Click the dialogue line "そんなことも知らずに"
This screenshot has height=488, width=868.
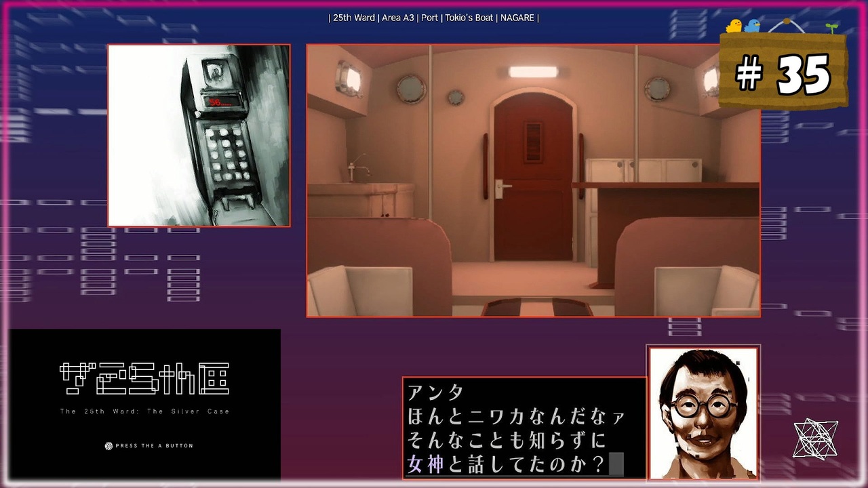coord(506,441)
